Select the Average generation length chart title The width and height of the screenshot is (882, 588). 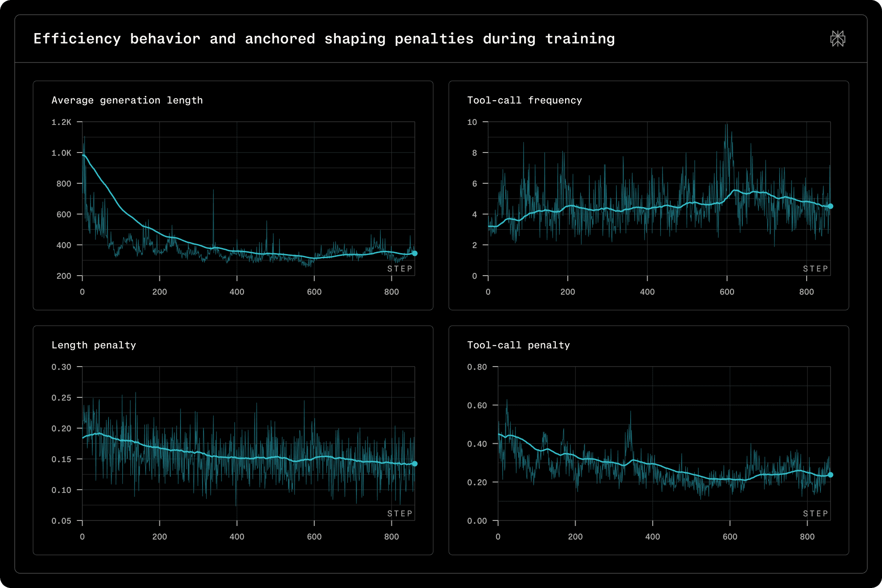[127, 100]
